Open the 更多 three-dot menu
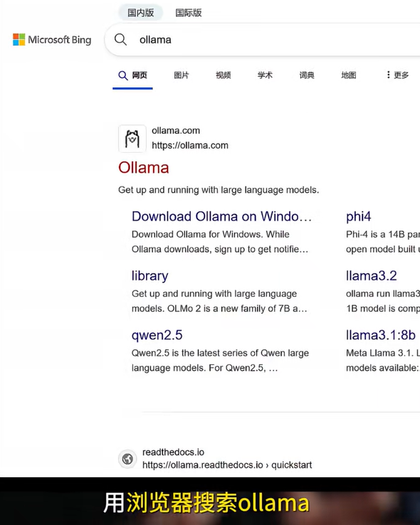Screen dimensions: 420x525 coord(397,75)
